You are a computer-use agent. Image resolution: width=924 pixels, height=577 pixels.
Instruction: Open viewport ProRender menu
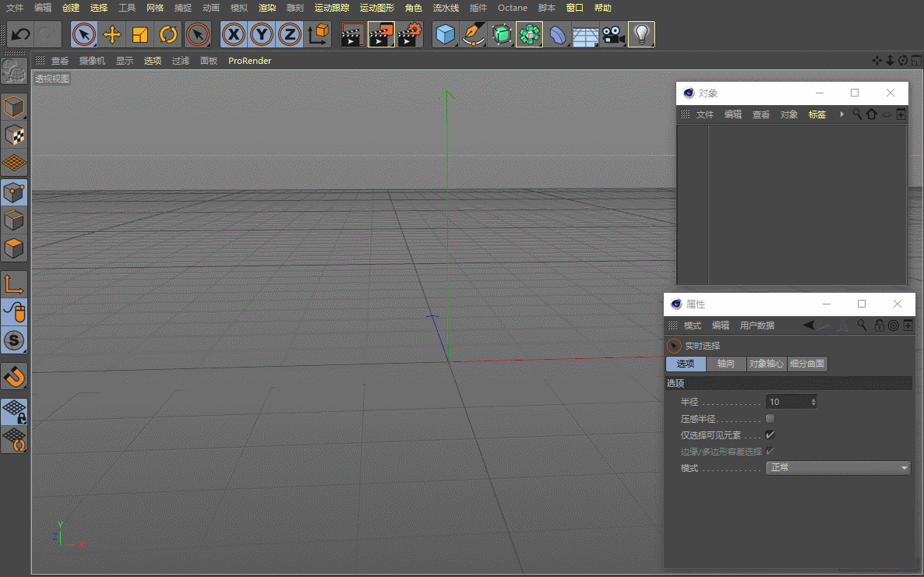pos(250,61)
